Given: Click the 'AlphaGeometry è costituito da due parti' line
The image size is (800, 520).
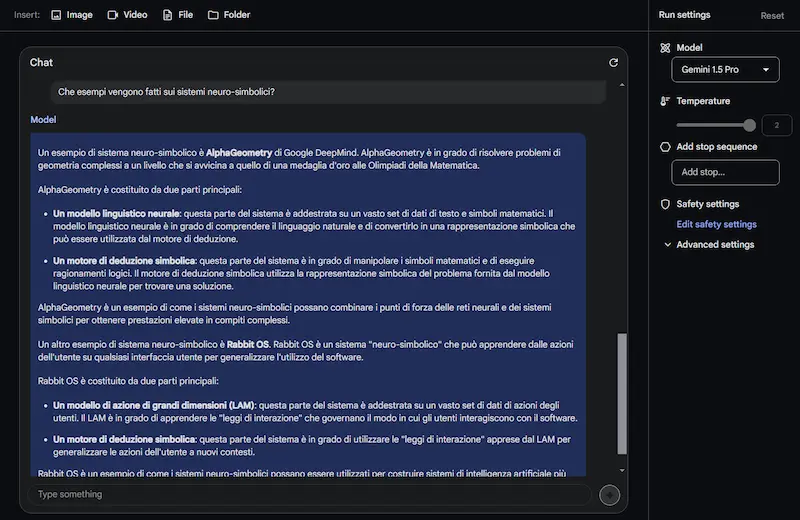Looking at the screenshot, I should coord(140,190).
